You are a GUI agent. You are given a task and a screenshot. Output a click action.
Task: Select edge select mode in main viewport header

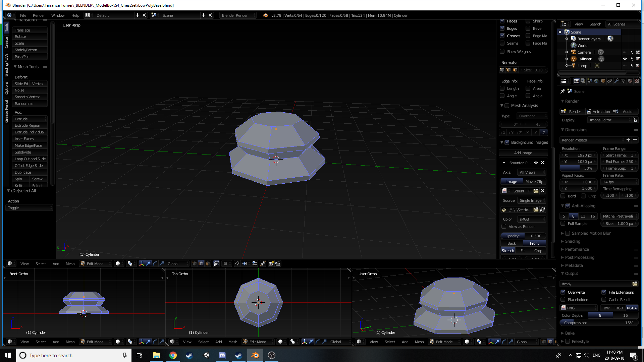tap(201, 263)
